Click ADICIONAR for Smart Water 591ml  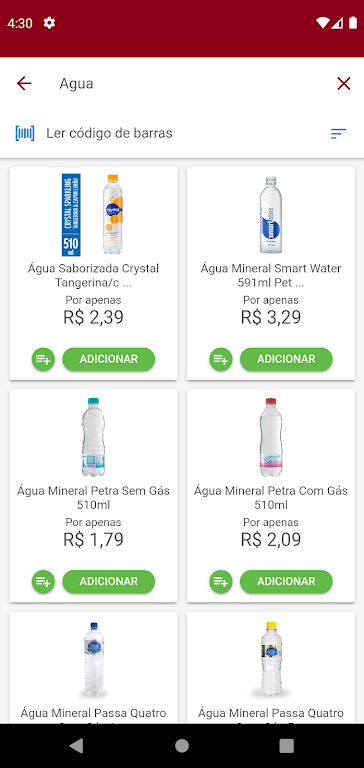tap(286, 359)
